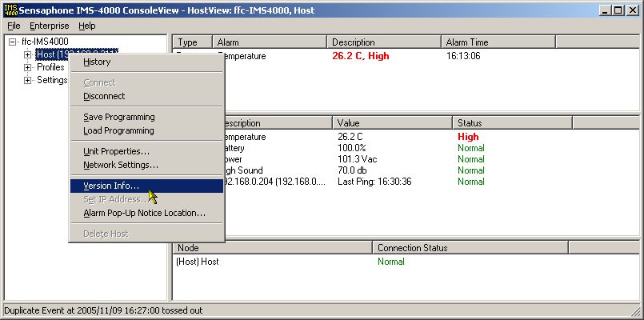
Task: Select the Profiles tree item
Action: pos(50,67)
